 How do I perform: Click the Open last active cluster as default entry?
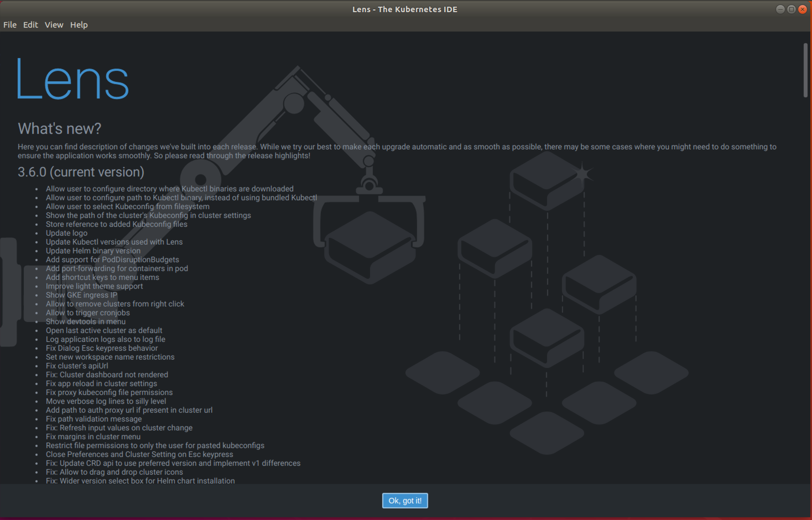[x=104, y=330]
